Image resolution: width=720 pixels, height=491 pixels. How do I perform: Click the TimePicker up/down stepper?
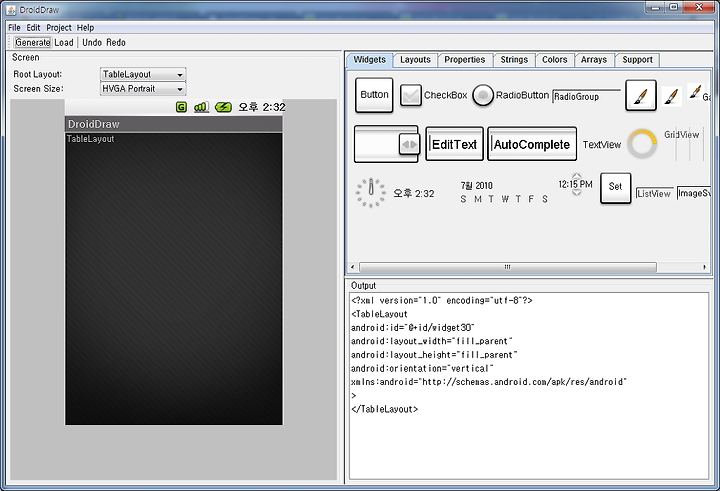pyautogui.click(x=577, y=185)
